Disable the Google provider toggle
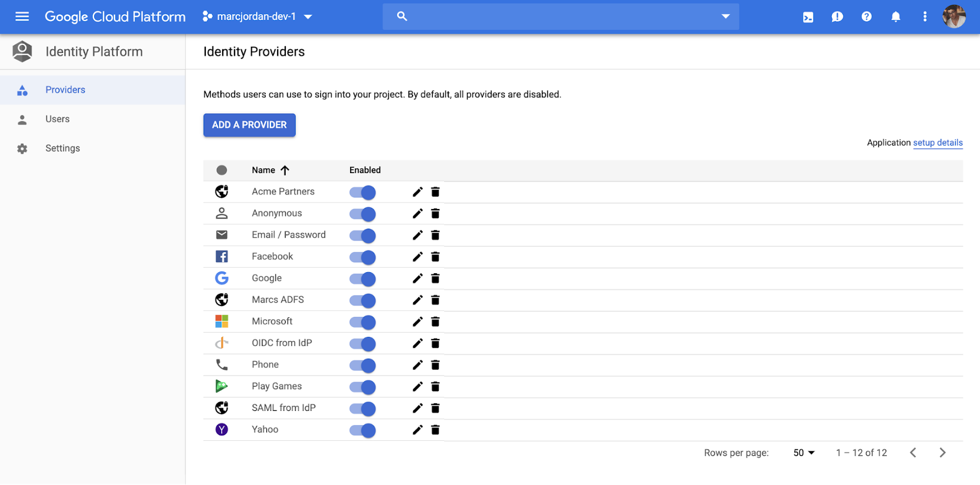980x485 pixels. click(x=362, y=278)
